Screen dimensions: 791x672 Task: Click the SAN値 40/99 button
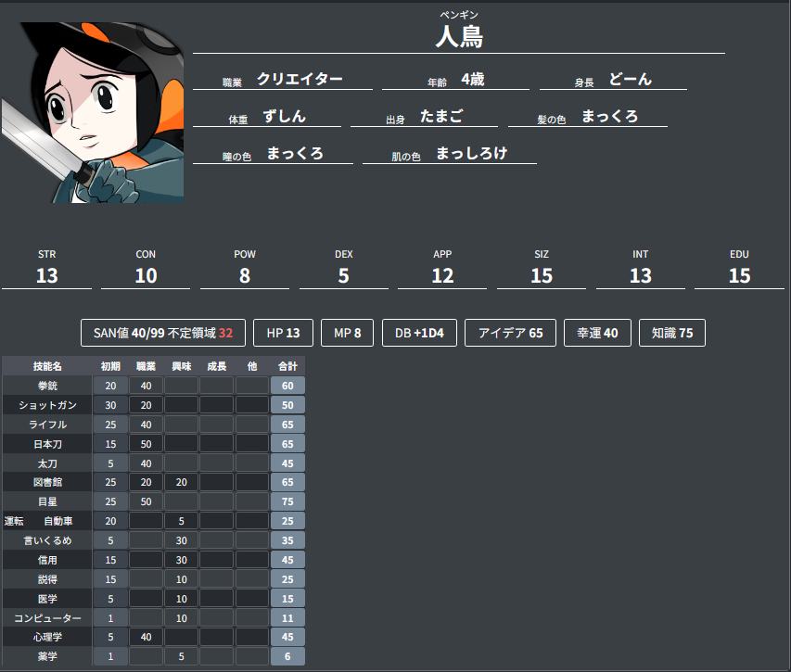[162, 333]
